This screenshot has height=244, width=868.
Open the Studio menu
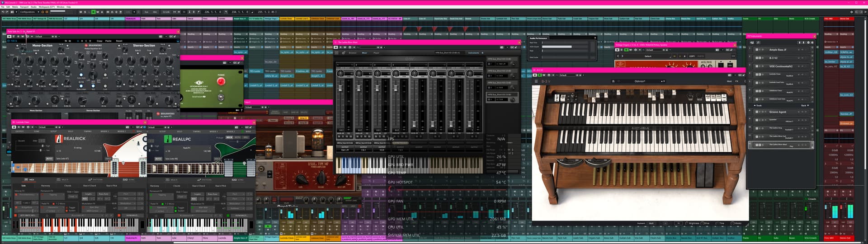33,7
